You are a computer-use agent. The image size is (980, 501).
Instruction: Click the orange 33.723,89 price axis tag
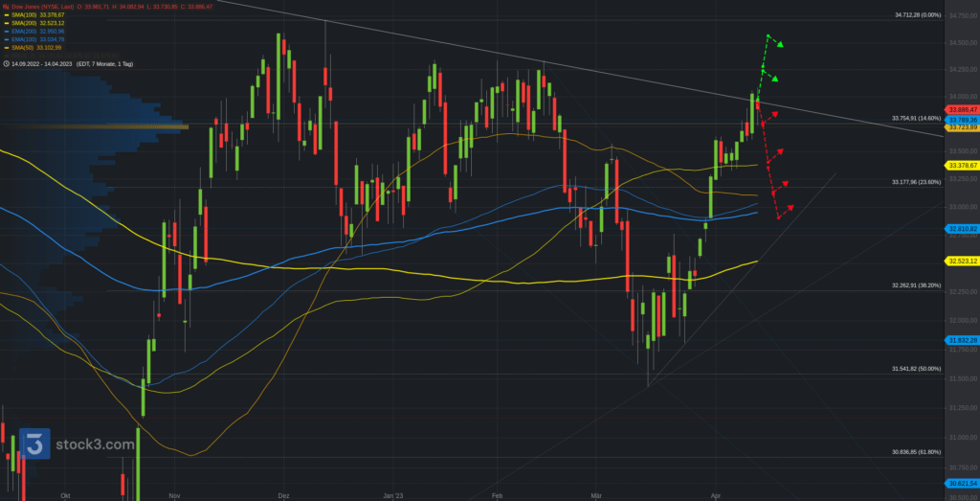click(963, 127)
